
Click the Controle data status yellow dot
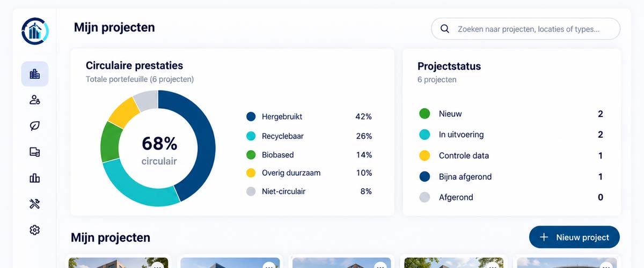click(424, 155)
